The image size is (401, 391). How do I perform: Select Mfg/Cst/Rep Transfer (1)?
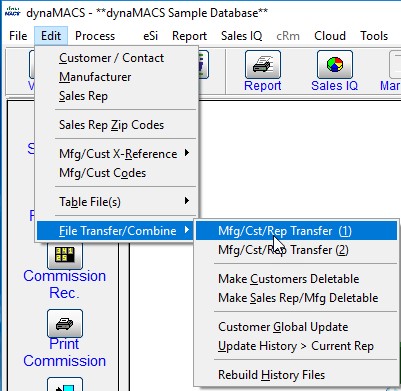[297, 231]
